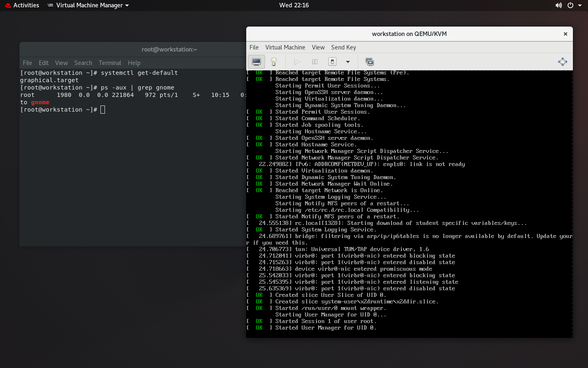Click the power icon in top bar
This screenshot has height=368, width=588.
coord(570,5)
